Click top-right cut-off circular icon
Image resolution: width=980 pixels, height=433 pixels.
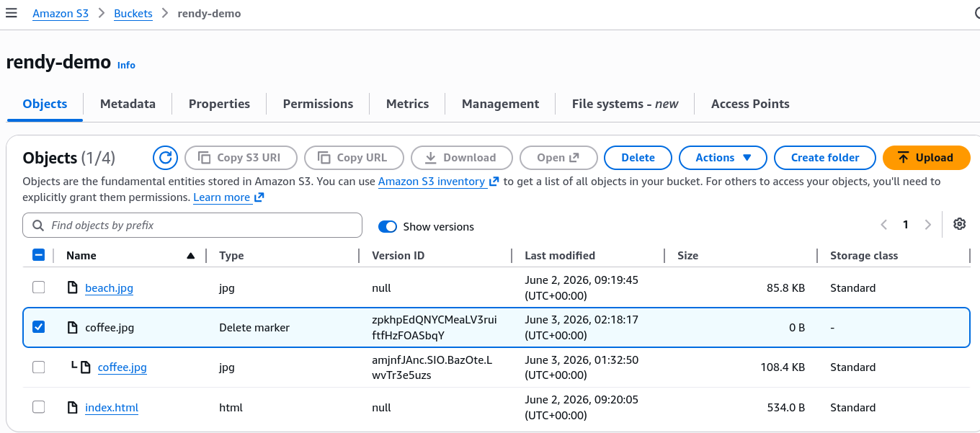[x=976, y=13]
